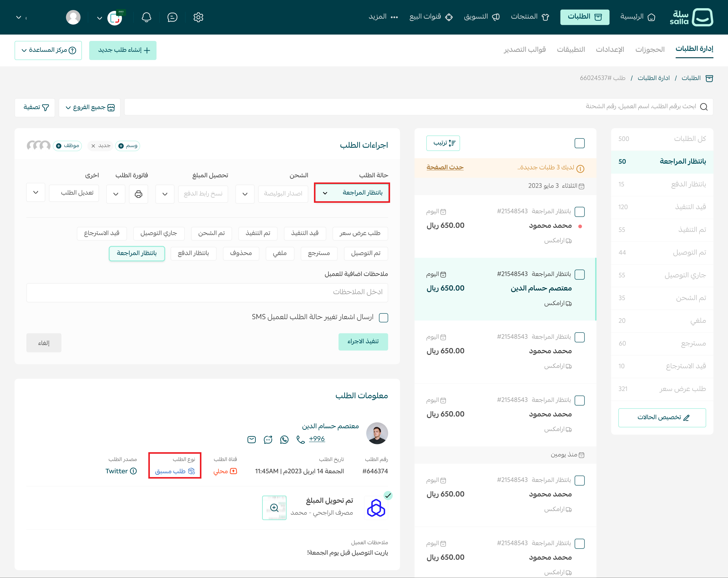Open the chat messages icon
The height and width of the screenshot is (578, 728).
pyautogui.click(x=172, y=17)
